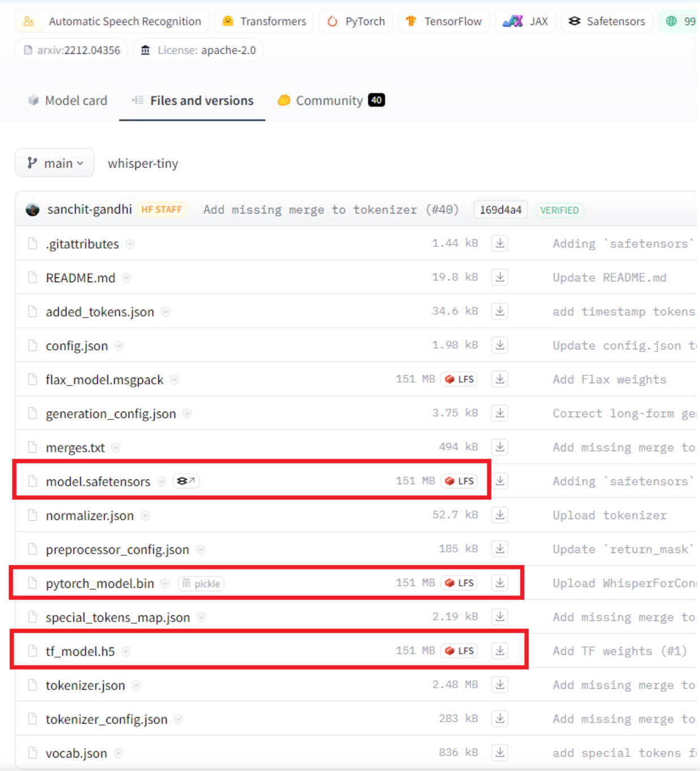The height and width of the screenshot is (771, 700).
Task: Open the Files and versions tab
Action: (x=193, y=101)
